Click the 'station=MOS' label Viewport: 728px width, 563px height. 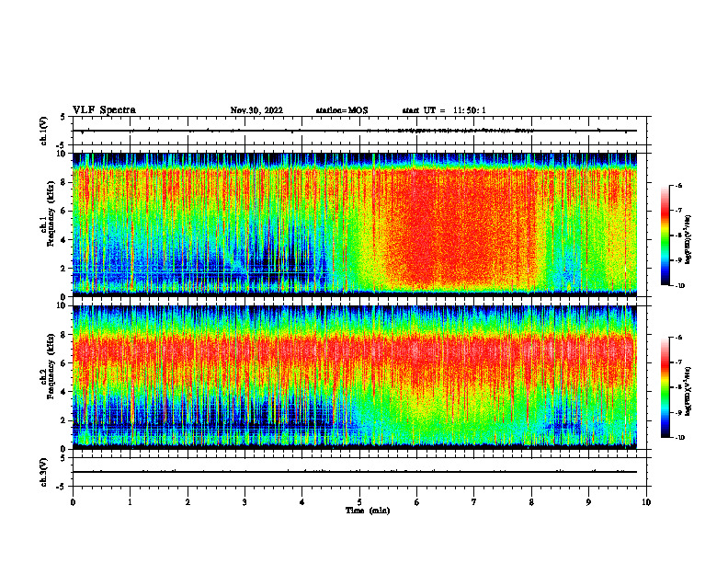[x=342, y=110]
